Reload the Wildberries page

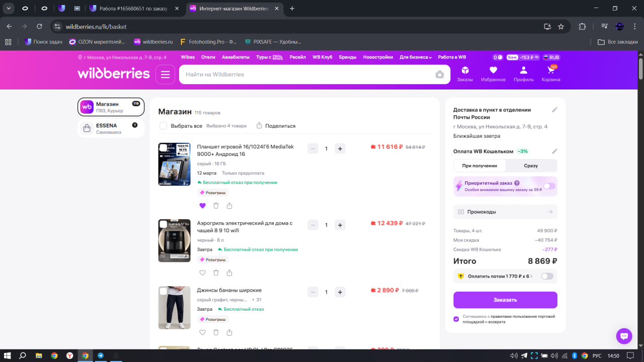40,27
